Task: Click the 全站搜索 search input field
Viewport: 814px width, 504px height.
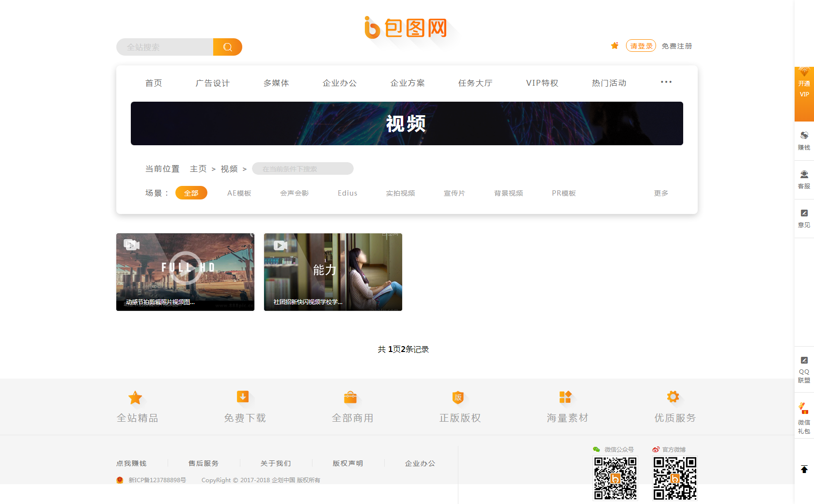Action: (x=165, y=47)
